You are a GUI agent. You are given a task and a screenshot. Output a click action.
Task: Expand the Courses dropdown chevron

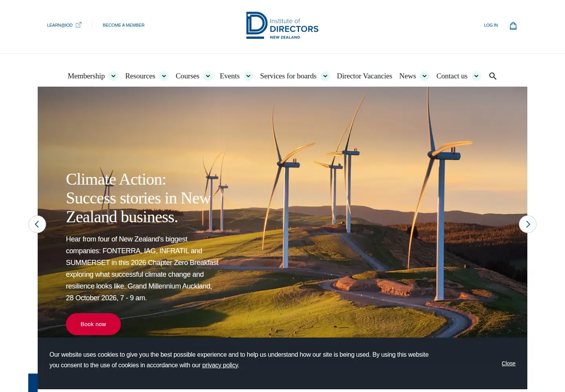coord(208,76)
